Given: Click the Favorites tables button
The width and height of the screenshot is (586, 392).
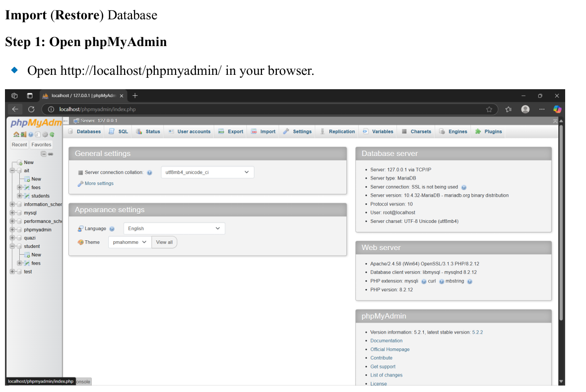Looking at the screenshot, I should [x=41, y=145].
